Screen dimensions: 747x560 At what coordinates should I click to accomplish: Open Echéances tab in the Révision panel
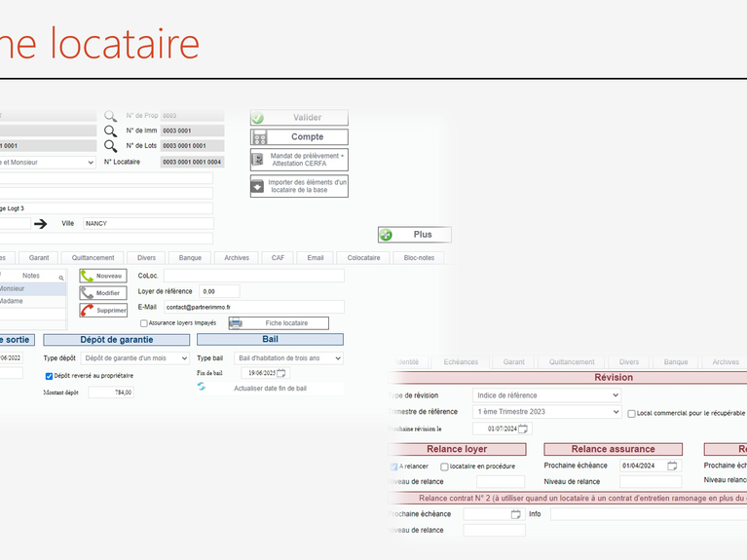(x=461, y=362)
